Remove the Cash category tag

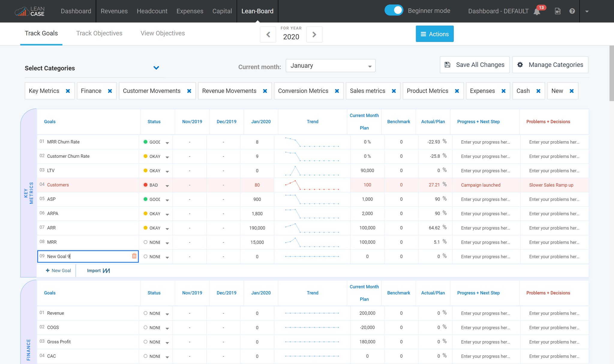pyautogui.click(x=538, y=91)
